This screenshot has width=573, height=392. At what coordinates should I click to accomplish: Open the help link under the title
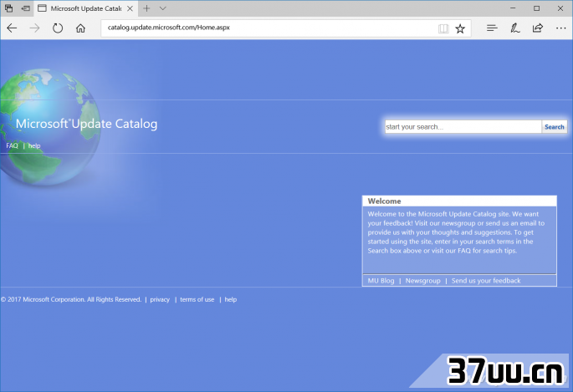34,145
